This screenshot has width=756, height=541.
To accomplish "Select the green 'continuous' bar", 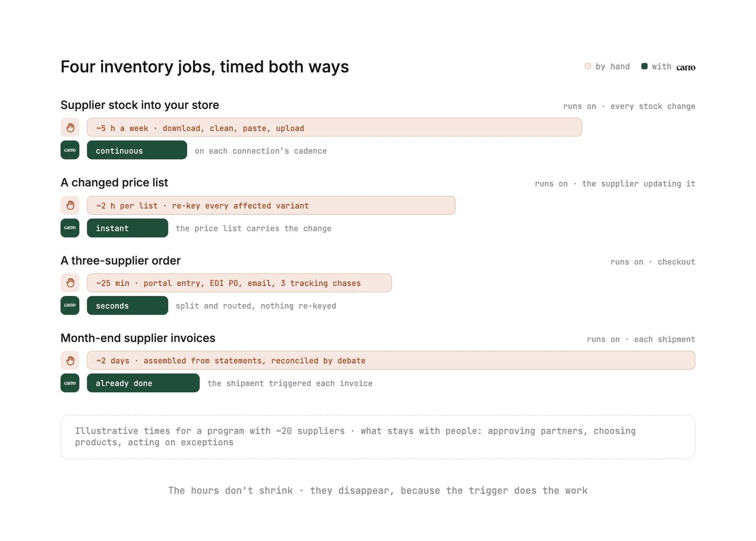I will 137,150.
